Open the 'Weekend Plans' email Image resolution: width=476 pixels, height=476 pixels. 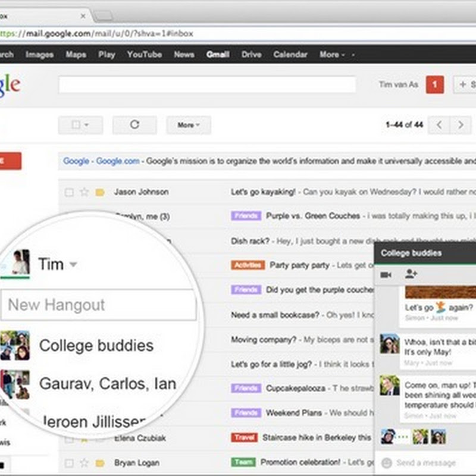293,413
